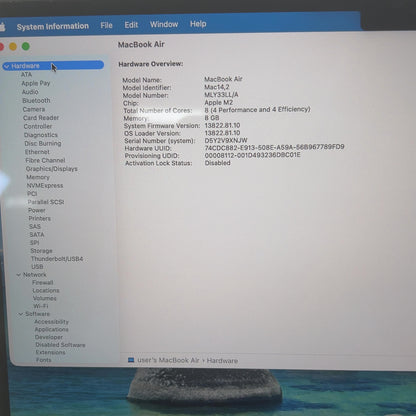416x416 pixels.
Task: Select Developer under Software
Action: pyautogui.click(x=49, y=337)
